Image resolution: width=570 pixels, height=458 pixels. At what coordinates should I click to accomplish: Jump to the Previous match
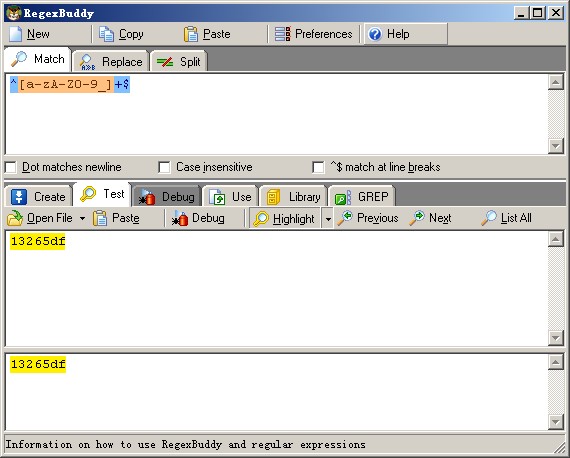pos(368,218)
